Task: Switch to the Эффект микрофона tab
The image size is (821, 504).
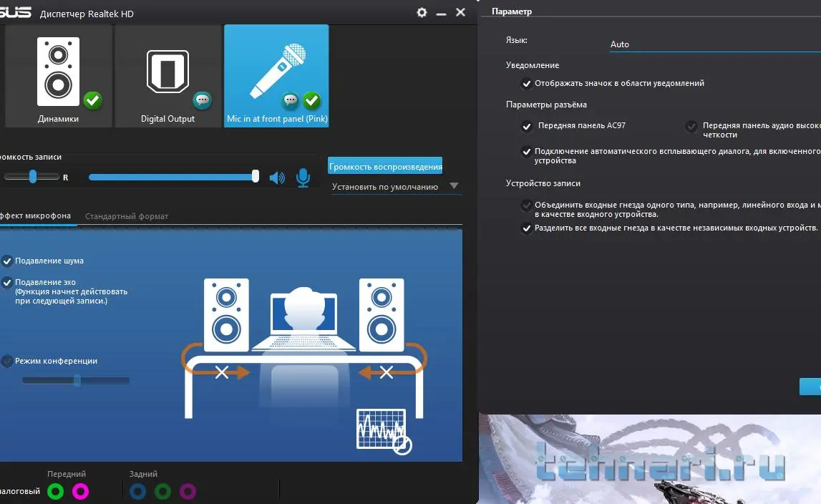Action: tap(36, 216)
